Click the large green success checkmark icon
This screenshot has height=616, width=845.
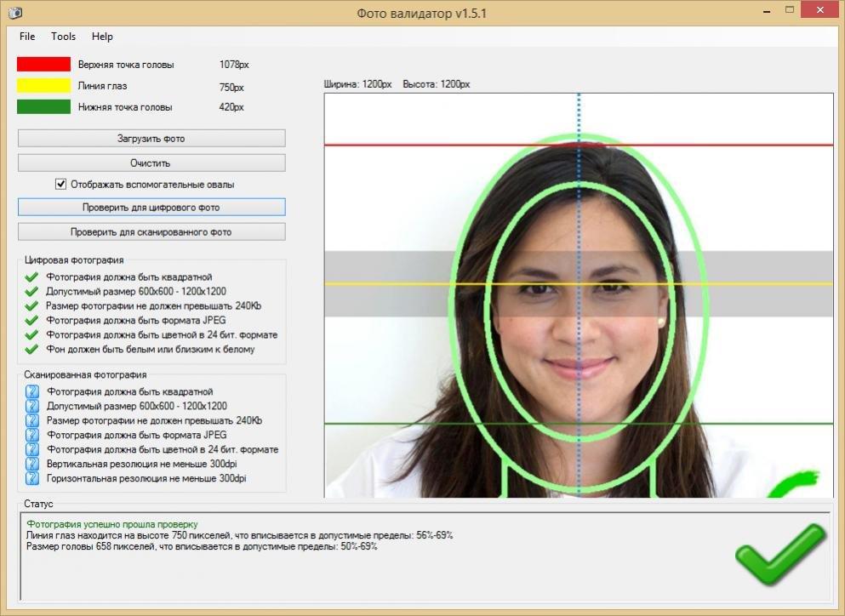[779, 555]
